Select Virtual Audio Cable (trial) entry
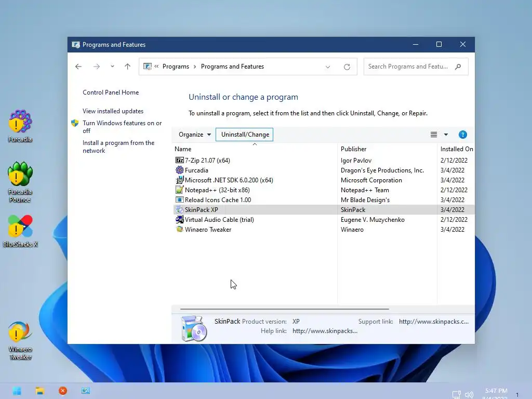 tap(324, 220)
